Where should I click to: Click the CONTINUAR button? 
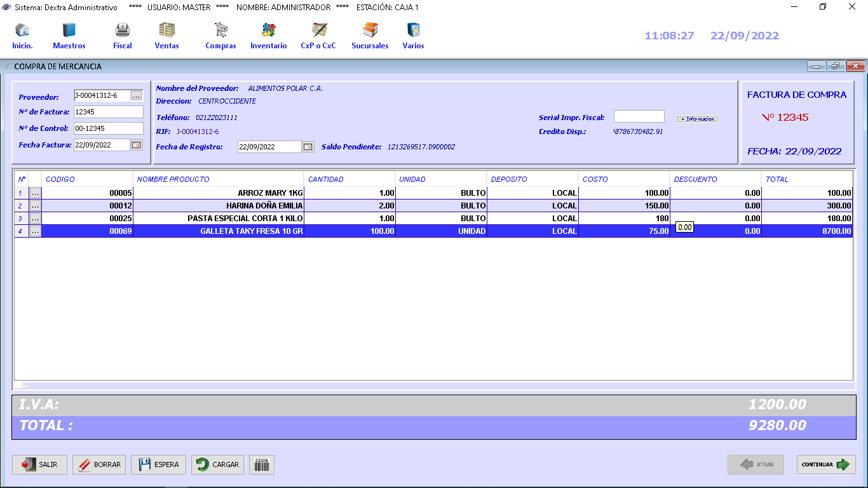coord(826,464)
